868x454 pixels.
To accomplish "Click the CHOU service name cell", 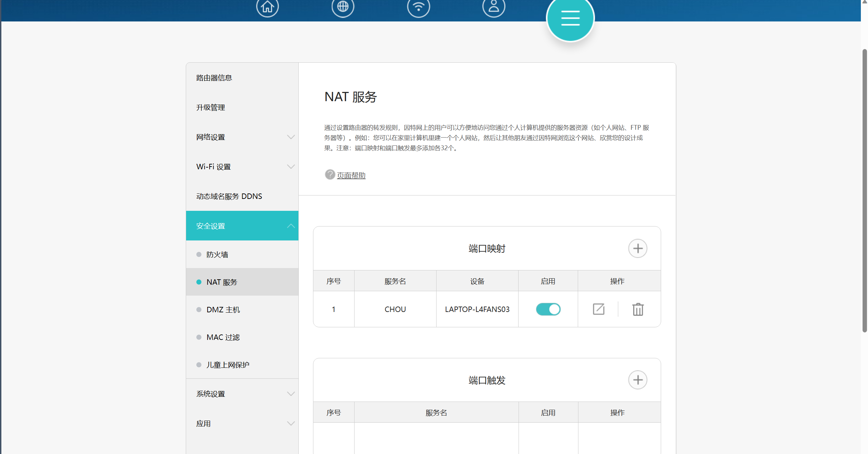I will click(395, 309).
